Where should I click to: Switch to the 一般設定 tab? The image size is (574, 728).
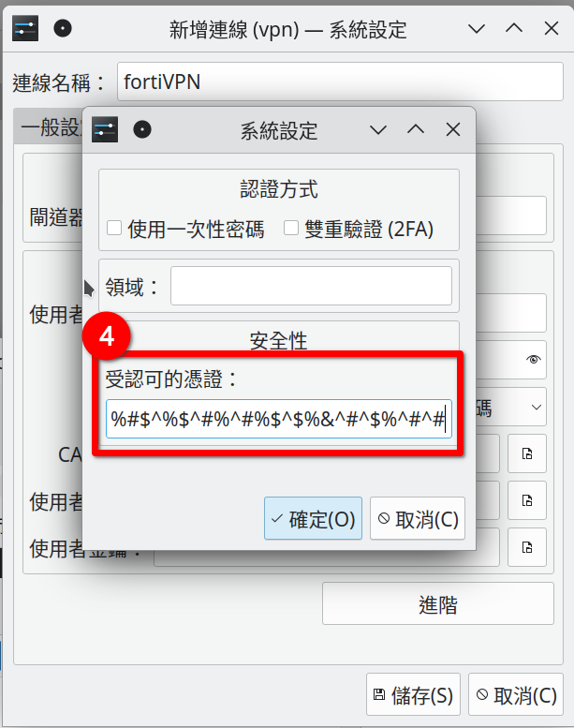pyautogui.click(x=49, y=126)
